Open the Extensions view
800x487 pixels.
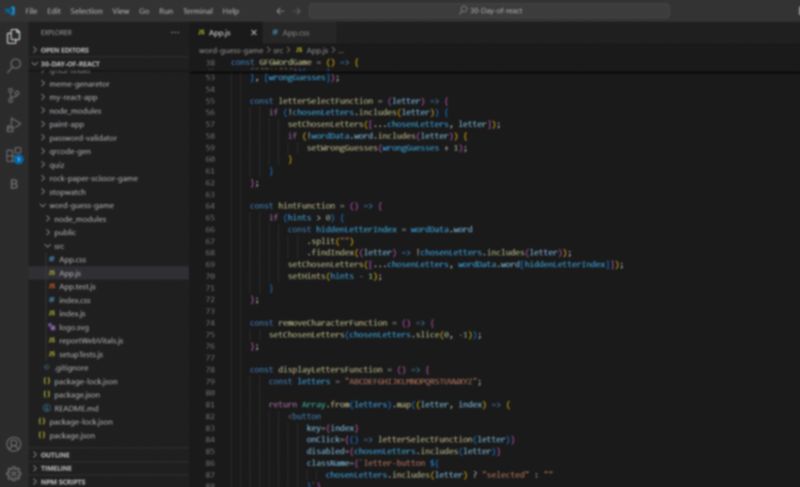[14, 155]
